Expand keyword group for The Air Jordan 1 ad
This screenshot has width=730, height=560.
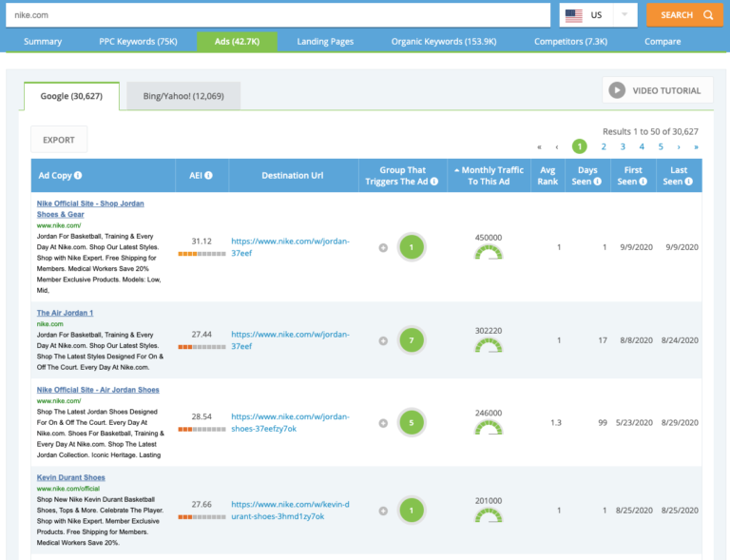(x=383, y=340)
